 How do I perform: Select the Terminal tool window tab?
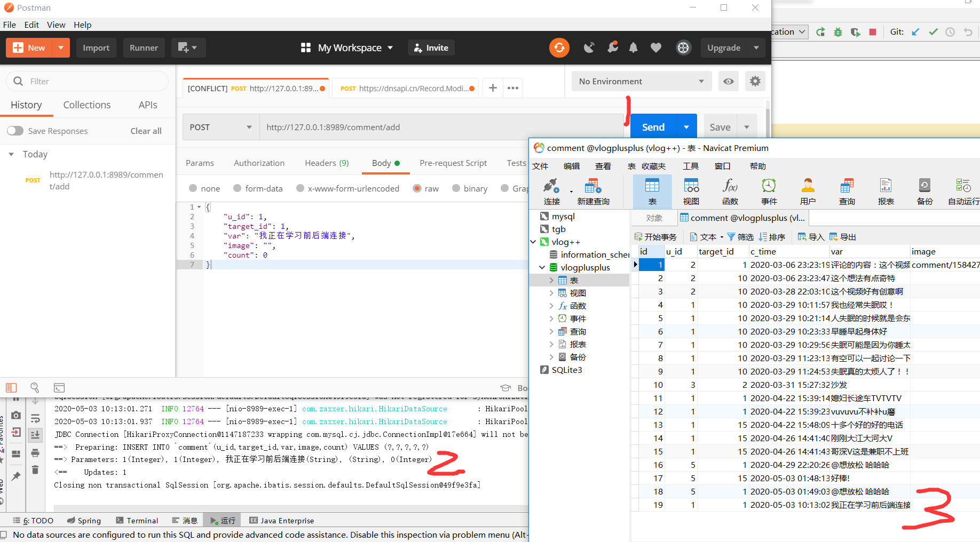(x=137, y=521)
